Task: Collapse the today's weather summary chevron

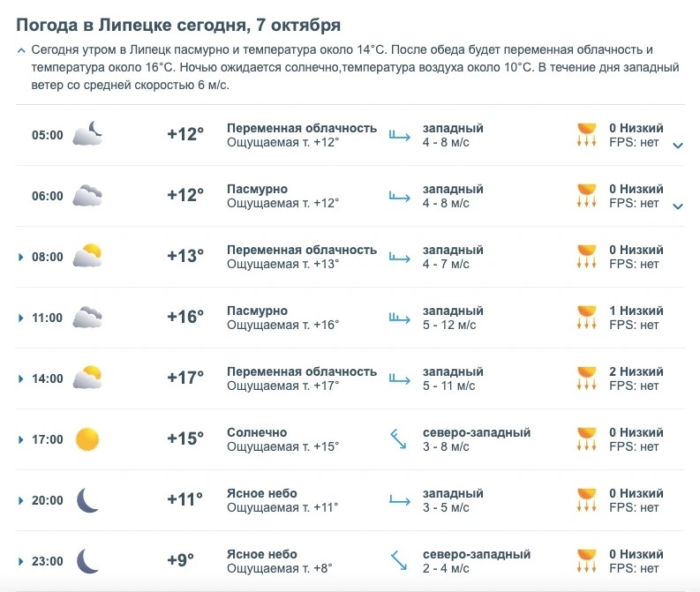Action: (x=21, y=50)
